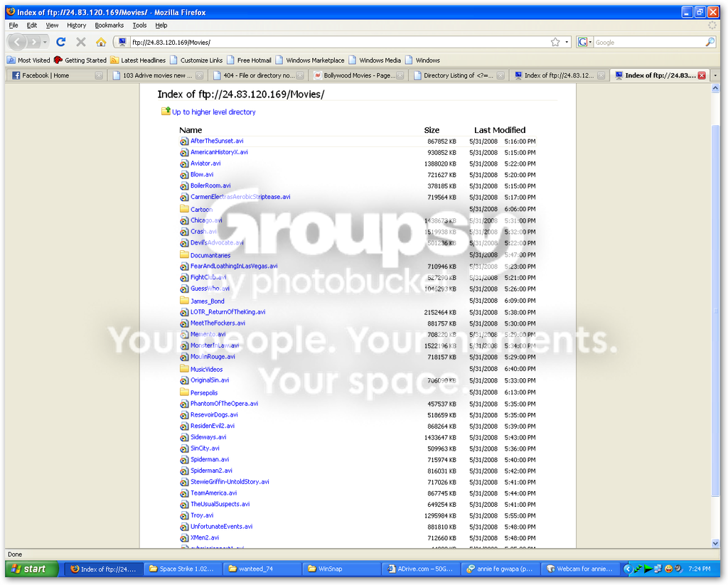This screenshot has width=728, height=585.
Task: Open the StewieGriffin-UntoldStory.avi link
Action: (230, 482)
